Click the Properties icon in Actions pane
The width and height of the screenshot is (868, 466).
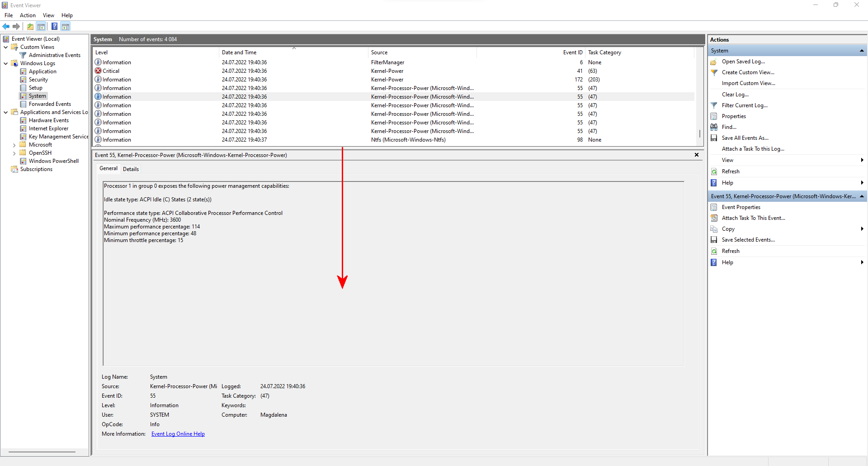[x=714, y=116]
